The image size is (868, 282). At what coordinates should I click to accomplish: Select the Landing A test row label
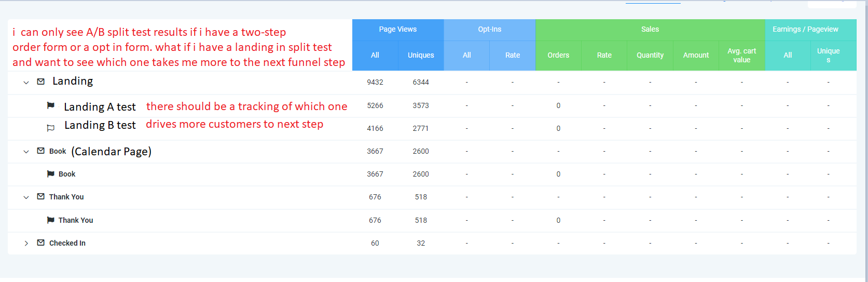tap(100, 107)
